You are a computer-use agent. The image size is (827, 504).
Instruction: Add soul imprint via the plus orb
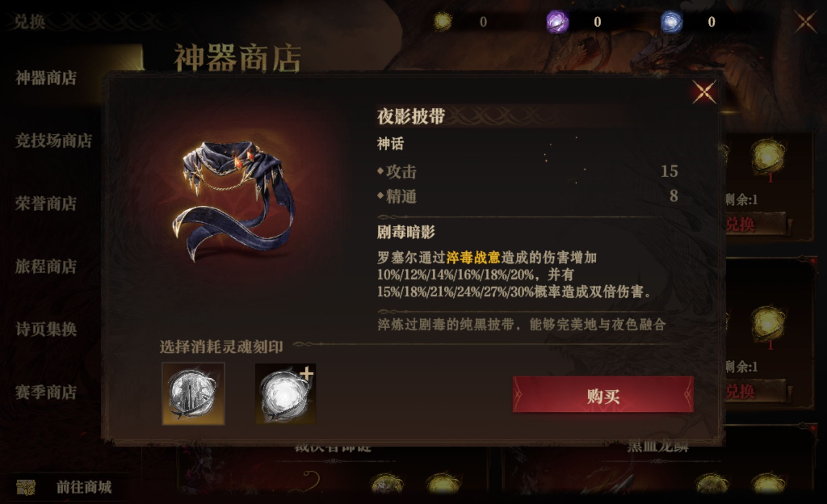[x=285, y=394]
